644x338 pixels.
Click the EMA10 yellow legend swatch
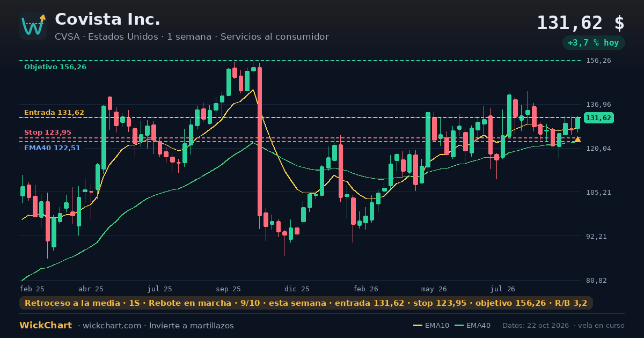(x=418, y=326)
